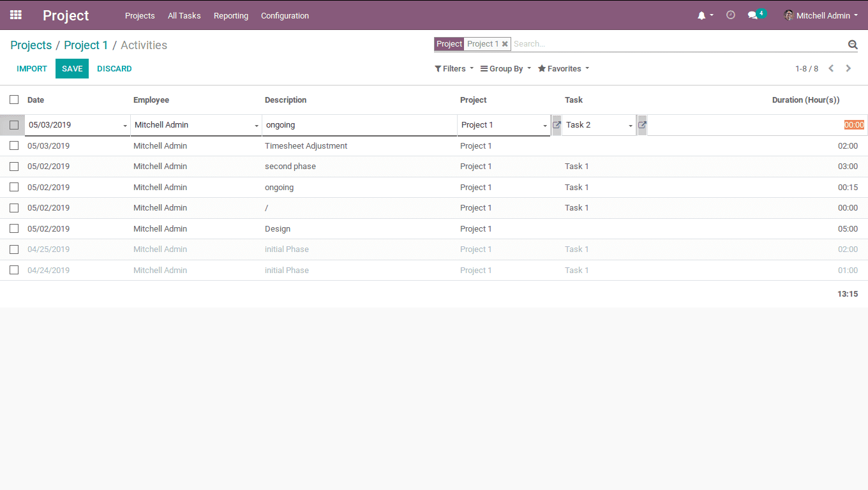Tick checkbox for the 04/24/2019 row

pos(14,270)
